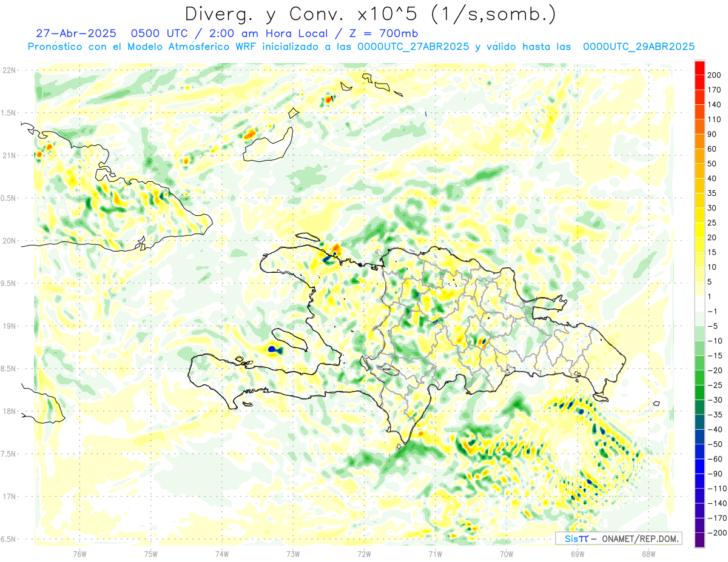
Task: Pick the color swatch between 200 and 170
Action: coord(699,82)
